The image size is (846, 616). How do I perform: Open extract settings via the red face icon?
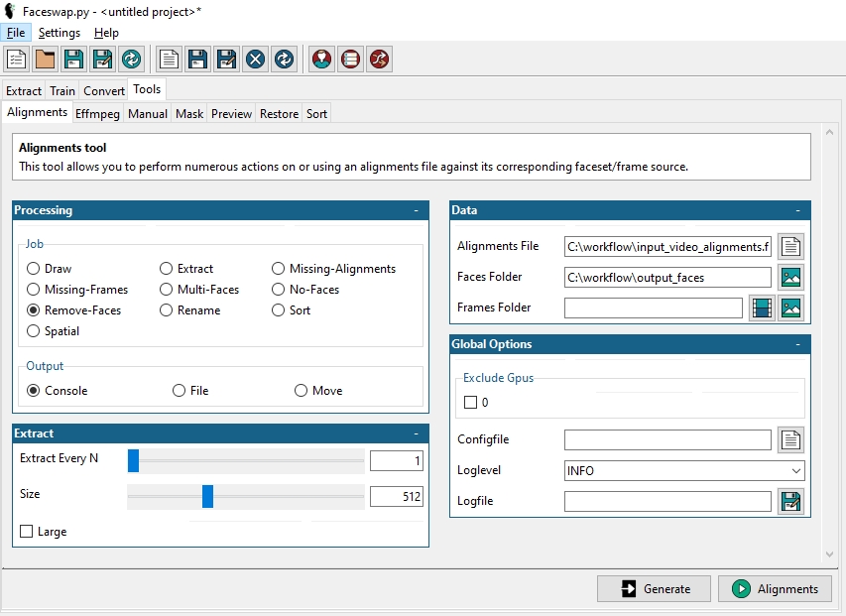point(321,59)
